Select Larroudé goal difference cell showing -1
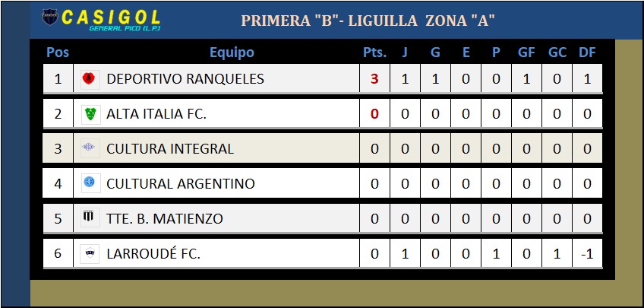Screen dimensions: 644x308 pos(587,254)
